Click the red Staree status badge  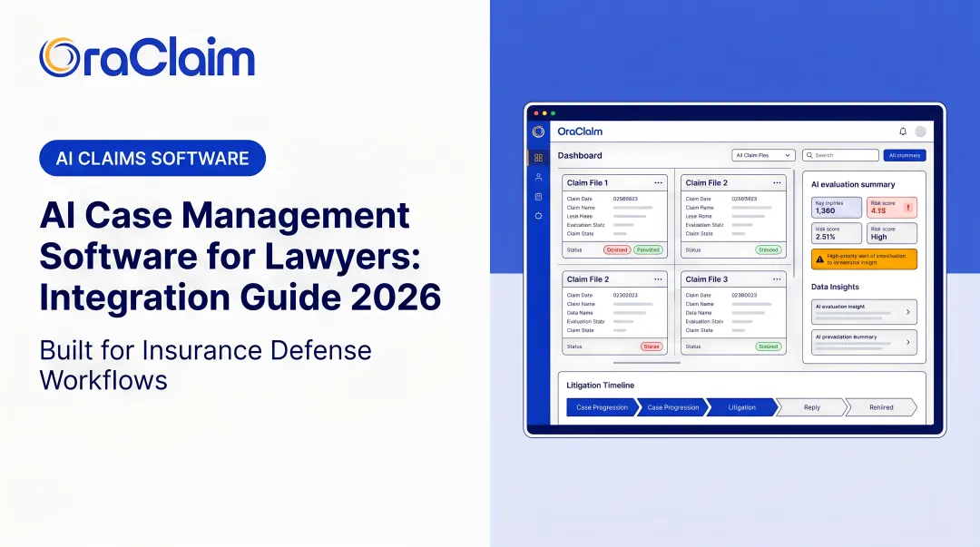652,347
